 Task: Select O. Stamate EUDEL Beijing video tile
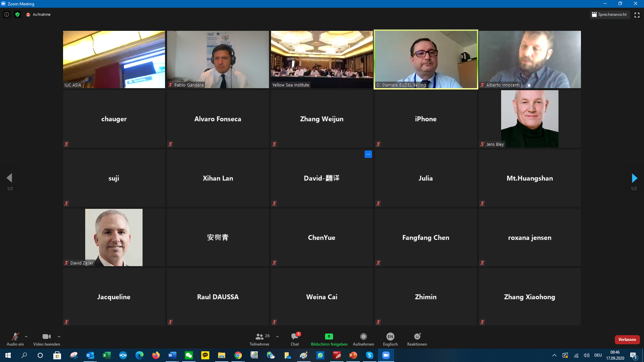point(426,59)
